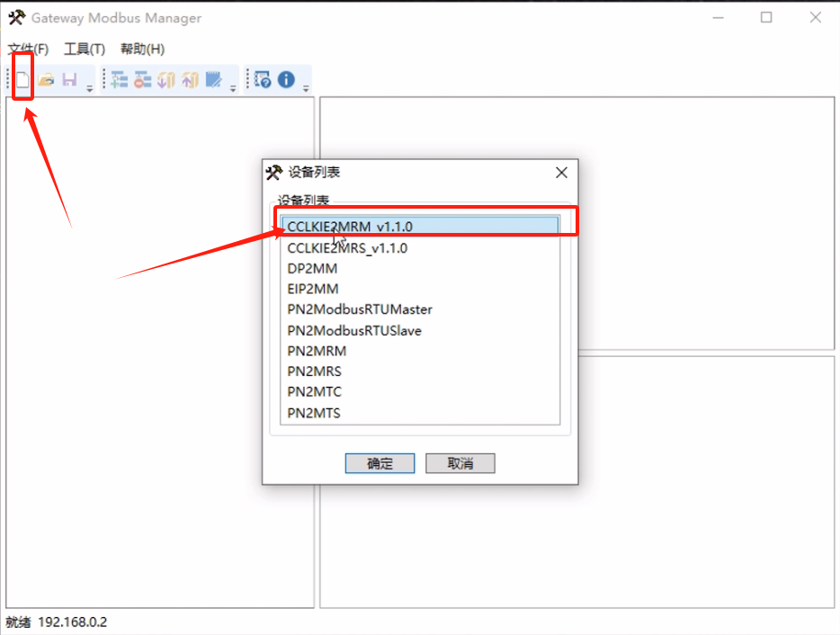Image resolution: width=840 pixels, height=635 pixels.
Task: Open the 文件(F) menu
Action: tap(28, 49)
